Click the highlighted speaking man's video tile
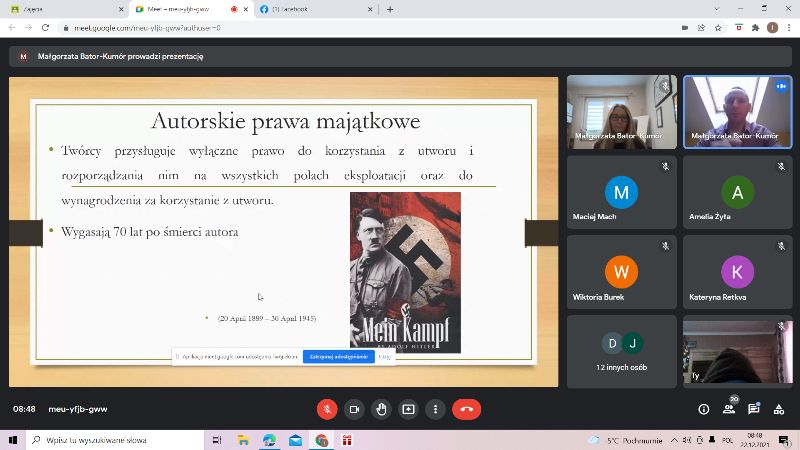This screenshot has width=800, height=450. [737, 112]
